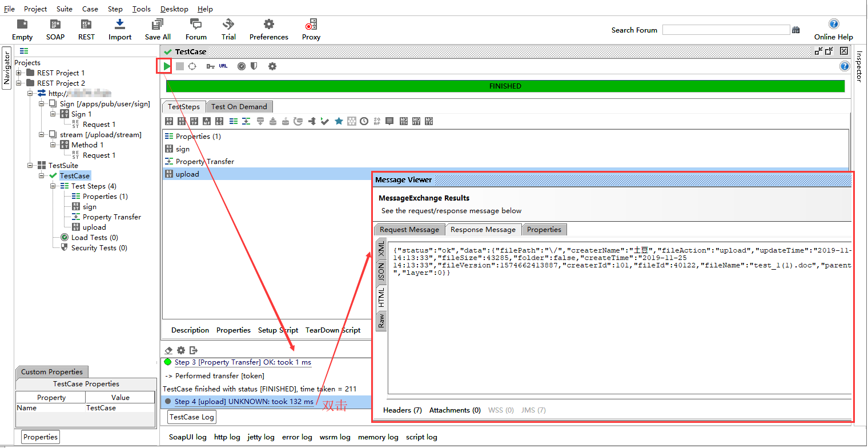Expand the REST Project 1 tree node
Image resolution: width=868 pixels, height=448 pixels.
pyautogui.click(x=19, y=73)
